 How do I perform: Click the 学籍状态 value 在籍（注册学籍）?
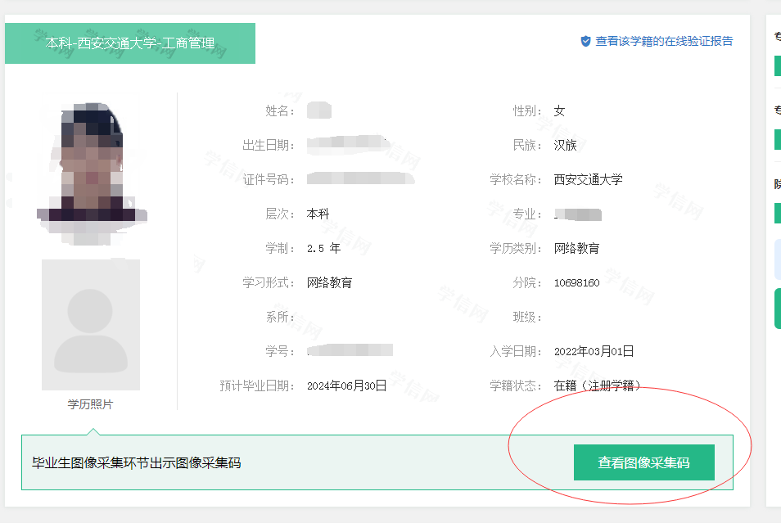click(597, 385)
